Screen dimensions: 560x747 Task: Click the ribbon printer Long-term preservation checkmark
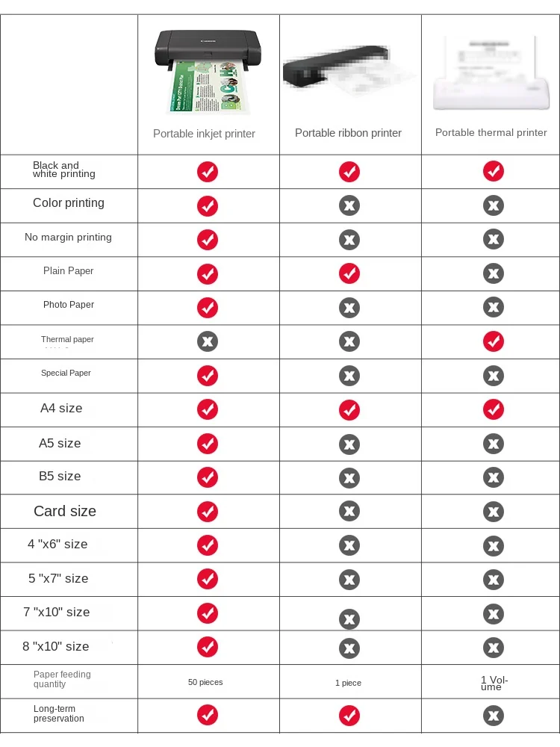coord(349,715)
